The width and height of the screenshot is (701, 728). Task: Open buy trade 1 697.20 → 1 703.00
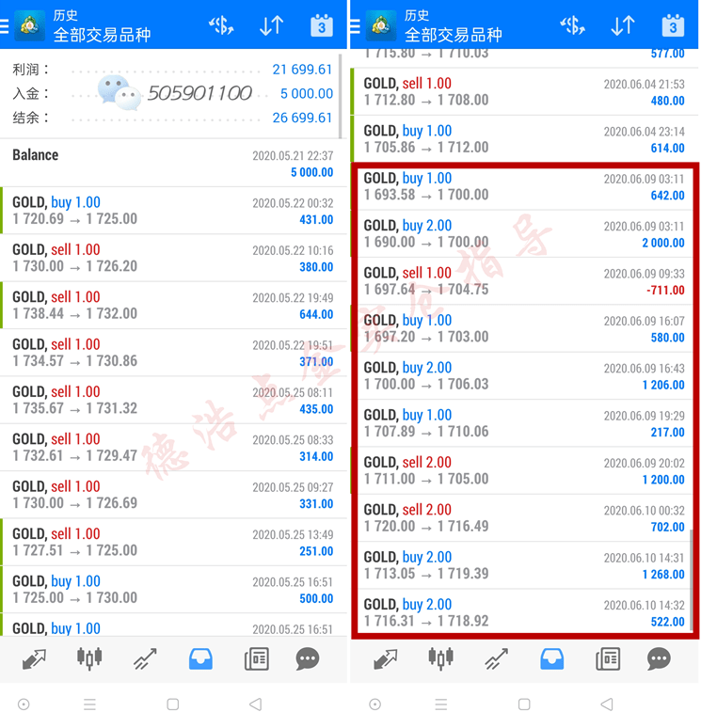pyautogui.click(x=524, y=328)
